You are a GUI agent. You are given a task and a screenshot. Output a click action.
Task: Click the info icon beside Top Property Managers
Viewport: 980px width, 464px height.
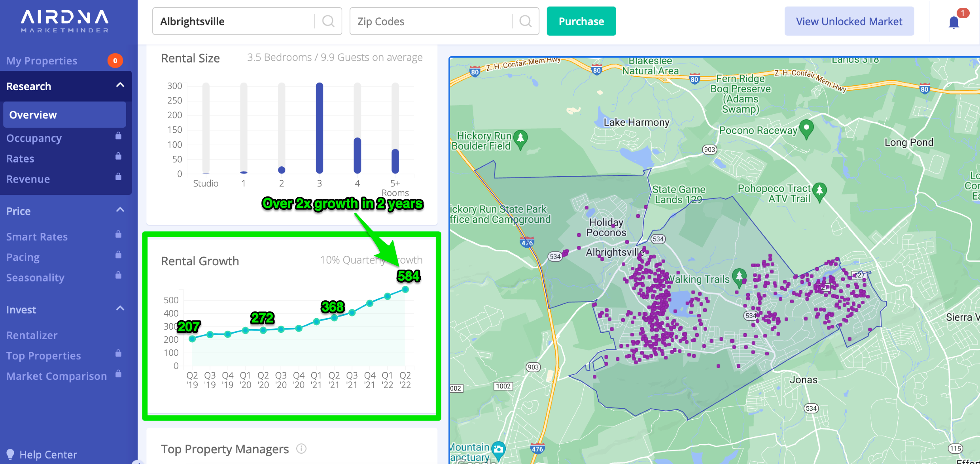(301, 449)
